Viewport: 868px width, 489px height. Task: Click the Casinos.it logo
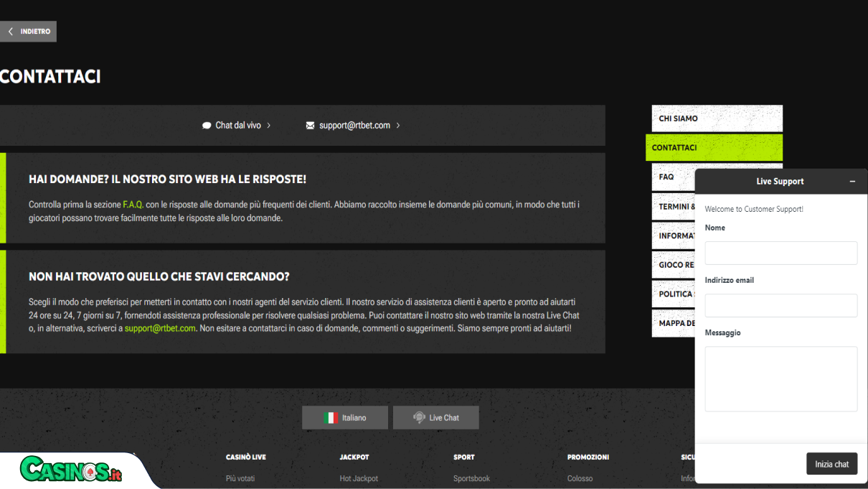tap(72, 470)
